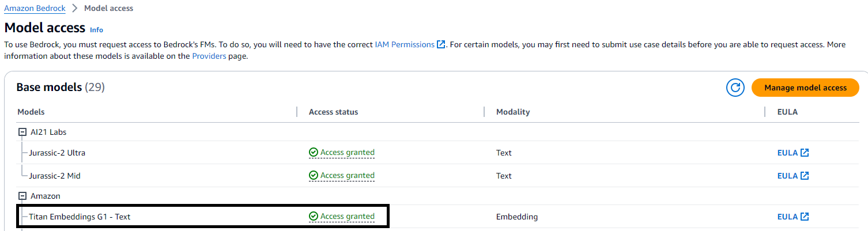Viewport: 868px width, 231px height.
Task: Select the Titan Embeddings G1 - Text row
Action: pyautogui.click(x=84, y=217)
